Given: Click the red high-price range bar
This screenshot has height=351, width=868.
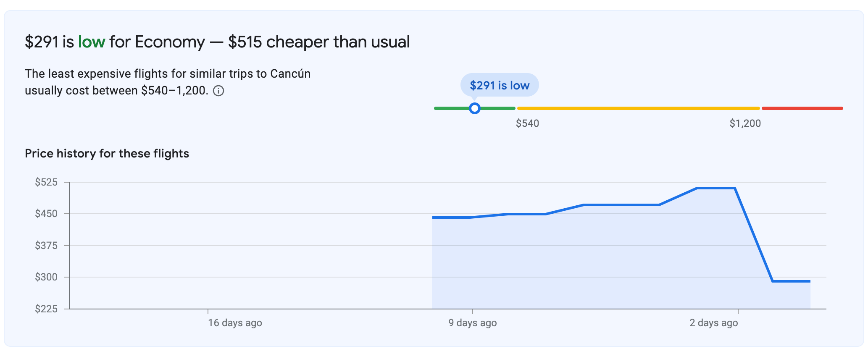Looking at the screenshot, I should tap(802, 108).
